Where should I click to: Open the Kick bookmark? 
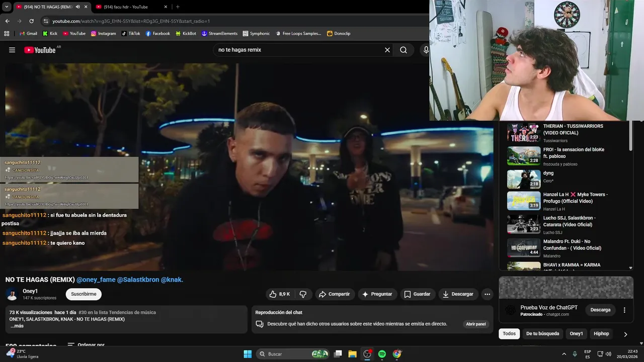click(50, 33)
